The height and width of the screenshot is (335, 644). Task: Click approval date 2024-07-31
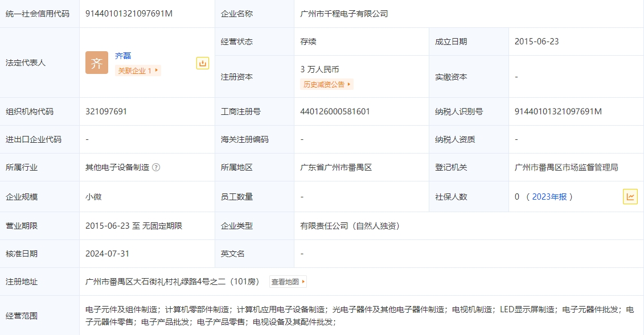[107, 254]
